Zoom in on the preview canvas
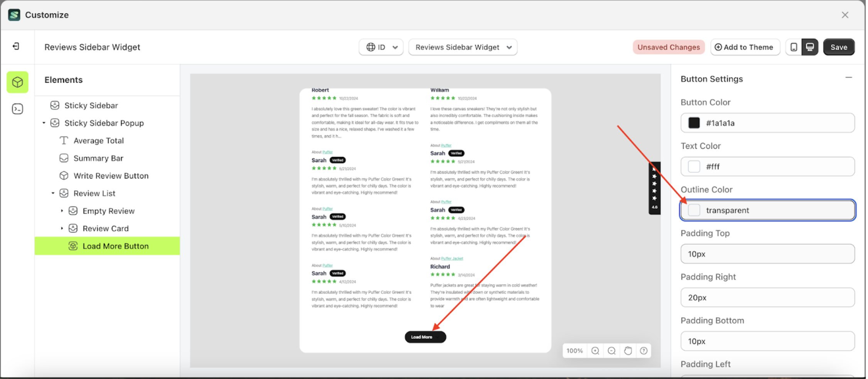 (x=594, y=350)
